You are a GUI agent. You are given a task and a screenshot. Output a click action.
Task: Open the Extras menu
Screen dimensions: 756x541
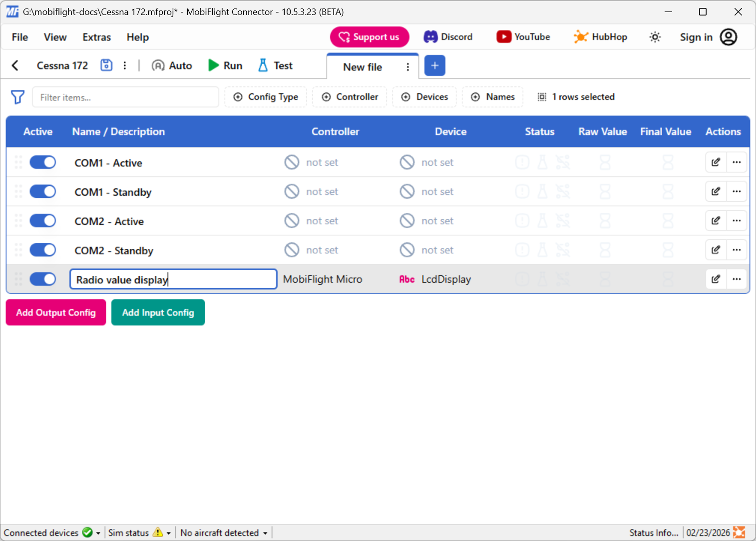click(x=96, y=37)
